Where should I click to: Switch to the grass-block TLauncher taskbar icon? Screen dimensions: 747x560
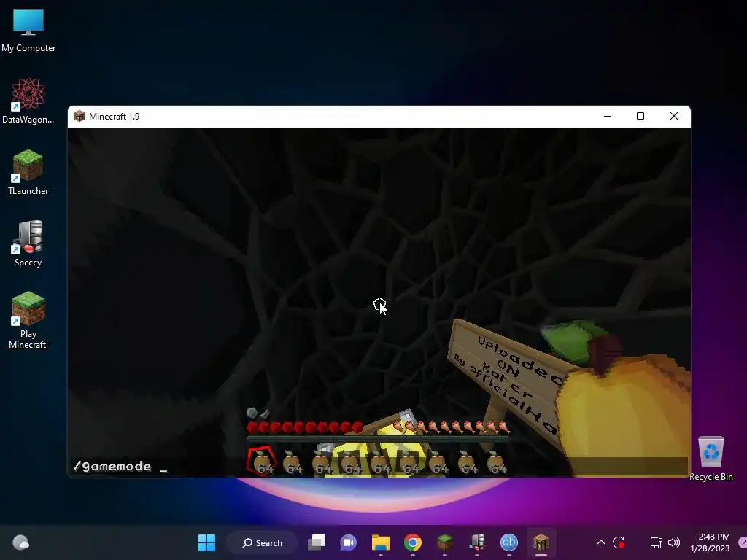[x=444, y=542]
